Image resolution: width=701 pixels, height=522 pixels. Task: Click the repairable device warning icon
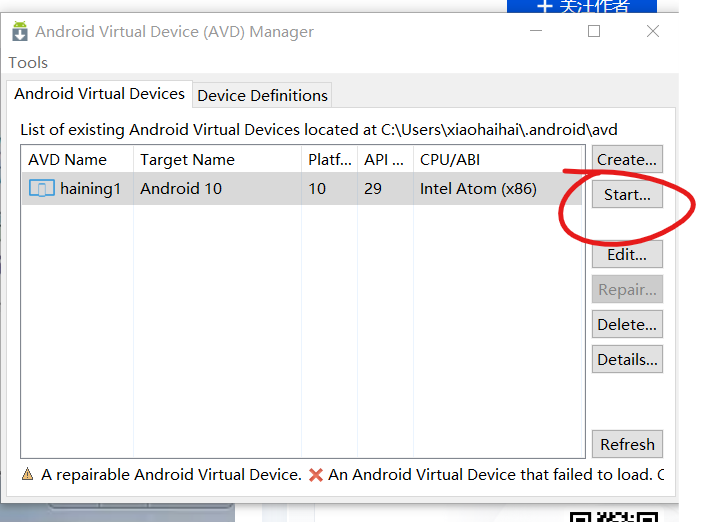[27, 475]
